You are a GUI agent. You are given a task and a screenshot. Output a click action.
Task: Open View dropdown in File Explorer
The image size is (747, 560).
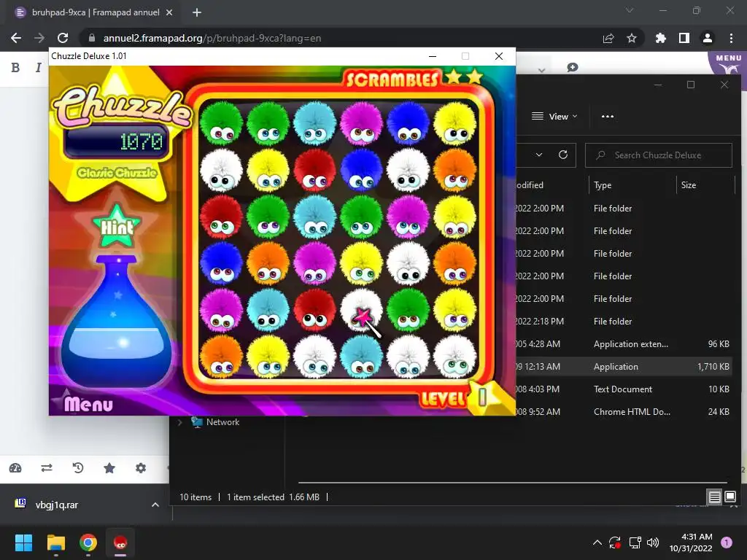click(554, 116)
